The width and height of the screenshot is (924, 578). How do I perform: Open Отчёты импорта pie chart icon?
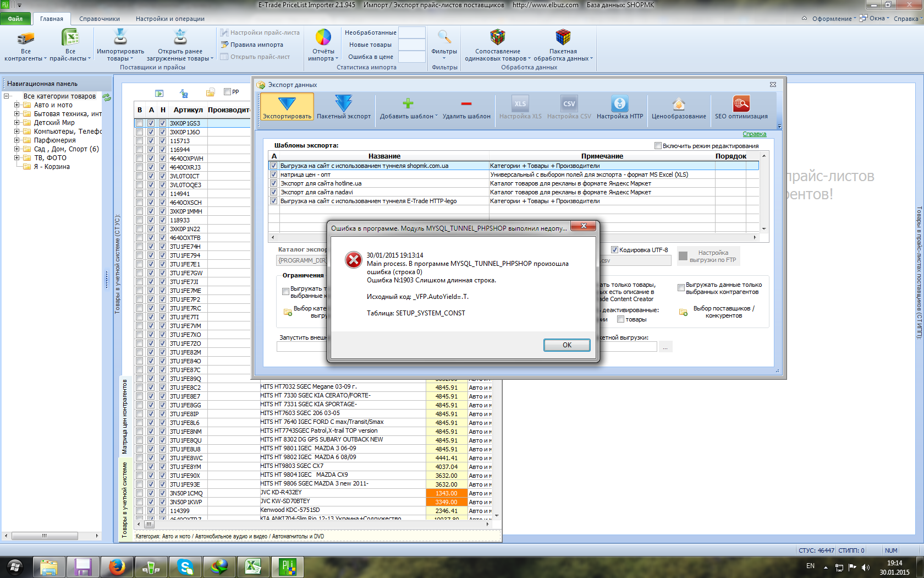[x=323, y=37]
